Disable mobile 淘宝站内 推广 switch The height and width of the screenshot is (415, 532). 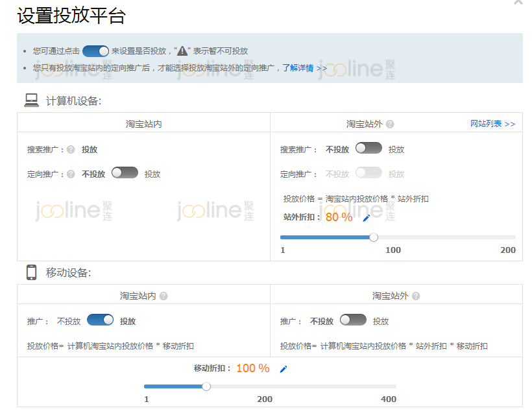(100, 320)
